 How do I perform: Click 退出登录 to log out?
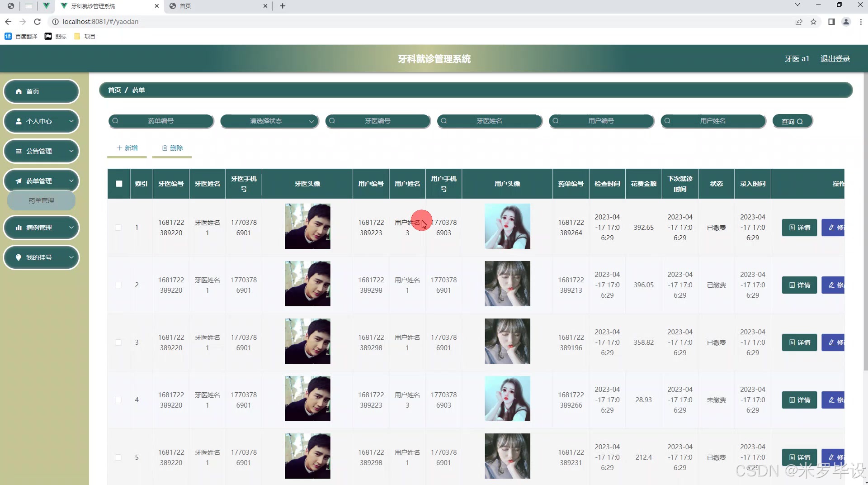tap(835, 59)
